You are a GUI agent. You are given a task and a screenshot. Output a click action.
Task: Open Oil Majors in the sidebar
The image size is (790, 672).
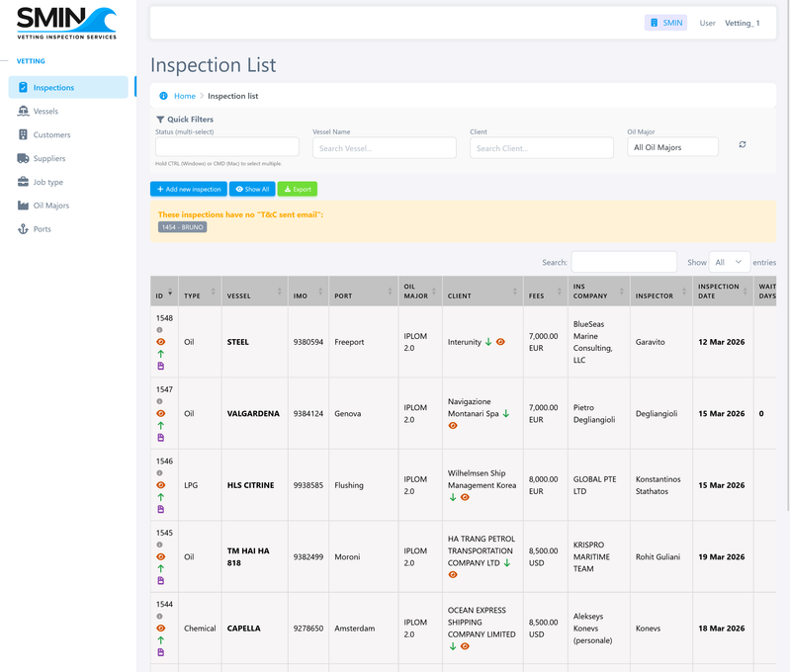coord(50,205)
